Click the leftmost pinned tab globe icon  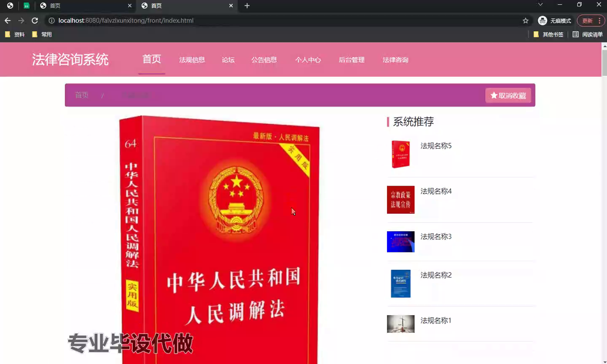(x=10, y=5)
